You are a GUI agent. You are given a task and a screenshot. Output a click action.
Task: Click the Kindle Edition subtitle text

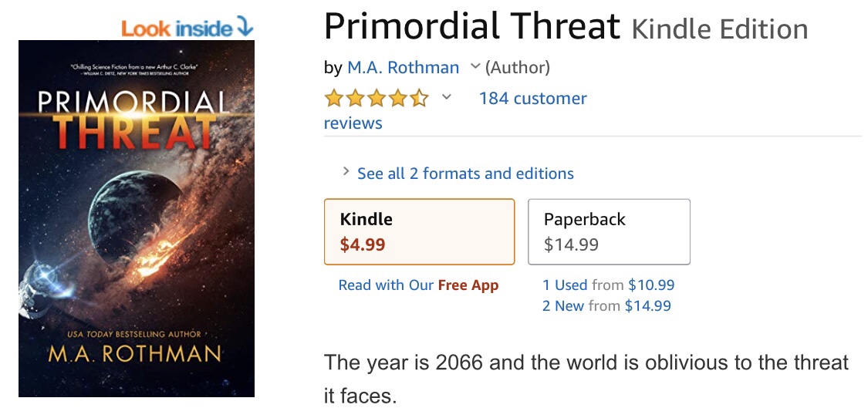pos(720,29)
